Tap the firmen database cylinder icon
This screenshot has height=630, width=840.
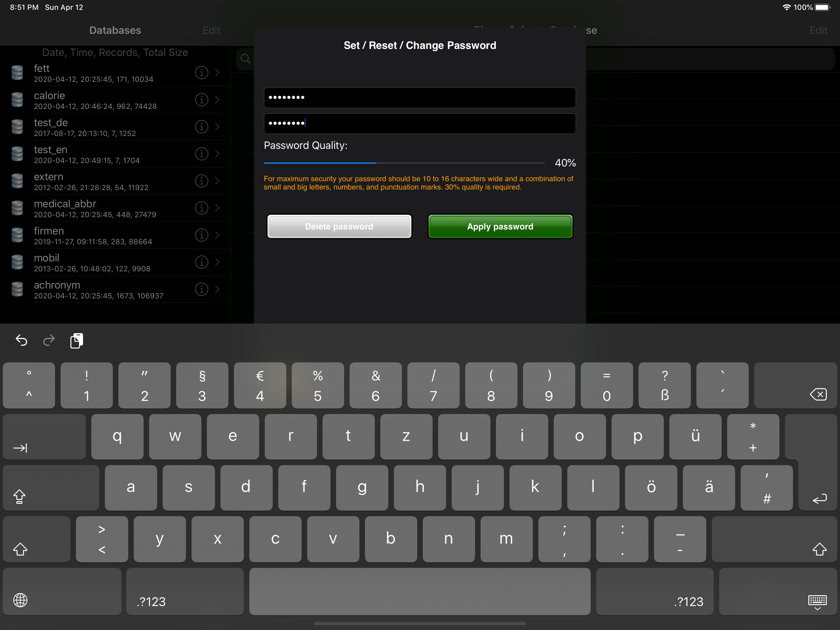point(17,235)
